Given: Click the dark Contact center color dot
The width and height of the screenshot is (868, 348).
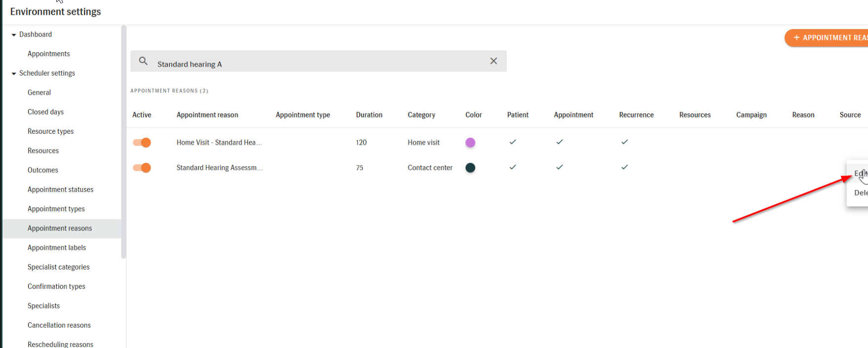Looking at the screenshot, I should click(470, 168).
